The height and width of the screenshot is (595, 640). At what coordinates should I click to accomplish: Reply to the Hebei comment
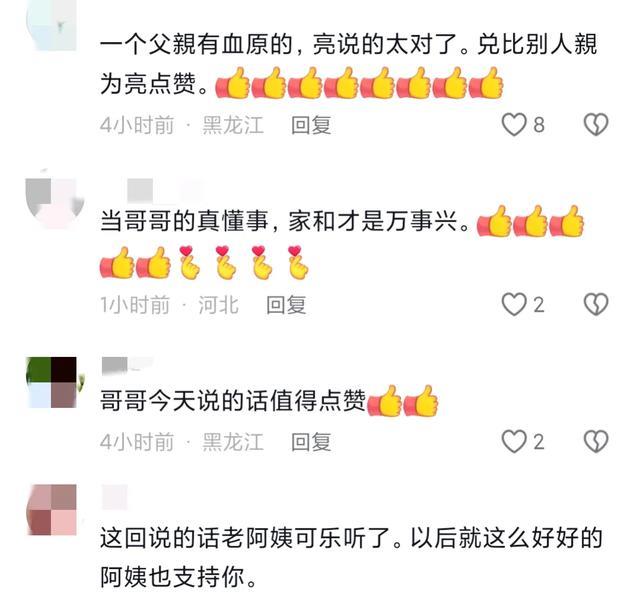286,305
